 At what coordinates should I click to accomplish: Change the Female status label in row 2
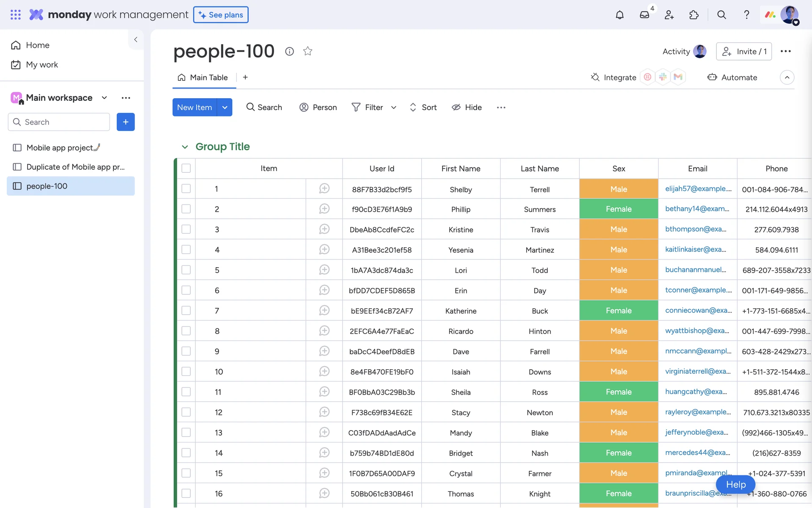pos(618,209)
